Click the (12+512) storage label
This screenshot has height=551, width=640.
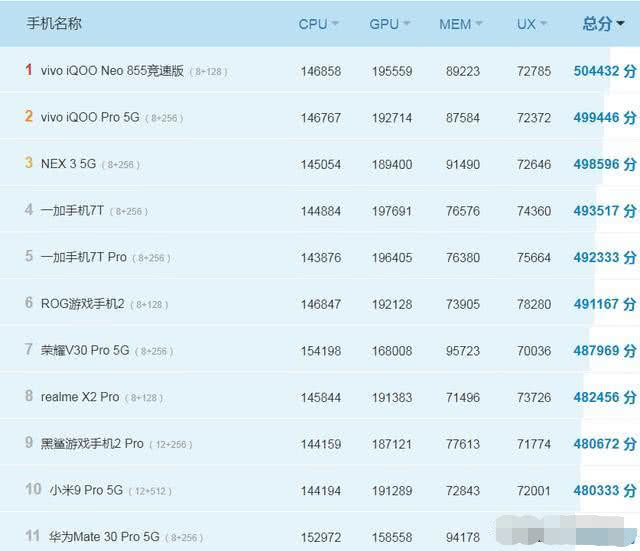pyautogui.click(x=150, y=491)
